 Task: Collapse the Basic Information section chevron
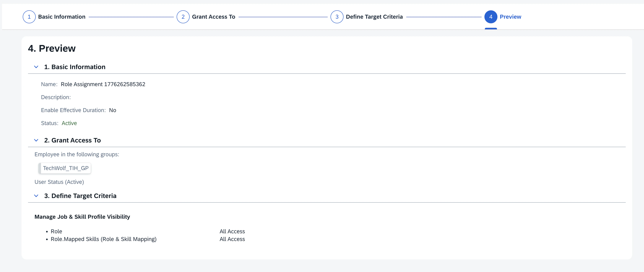(36, 67)
